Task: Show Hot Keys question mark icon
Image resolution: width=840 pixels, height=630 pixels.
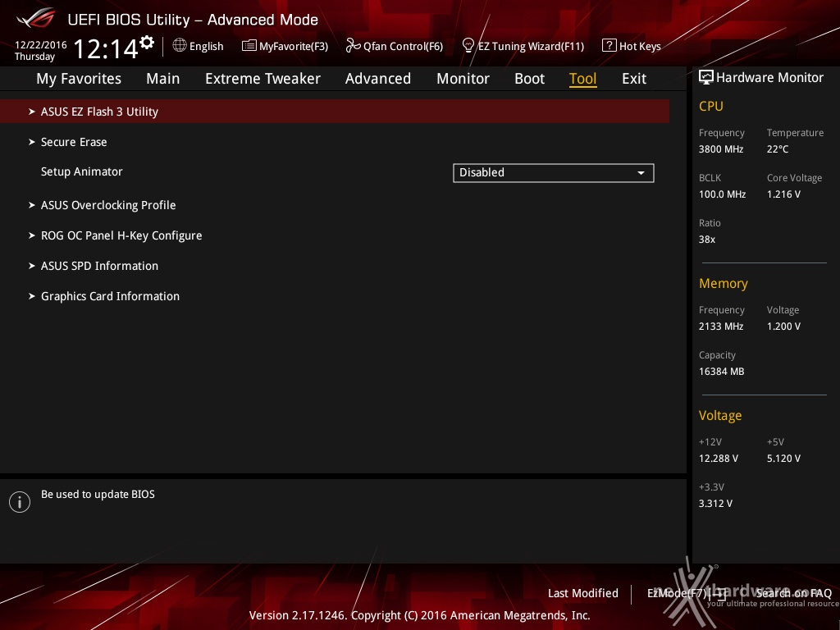Action: [x=609, y=45]
